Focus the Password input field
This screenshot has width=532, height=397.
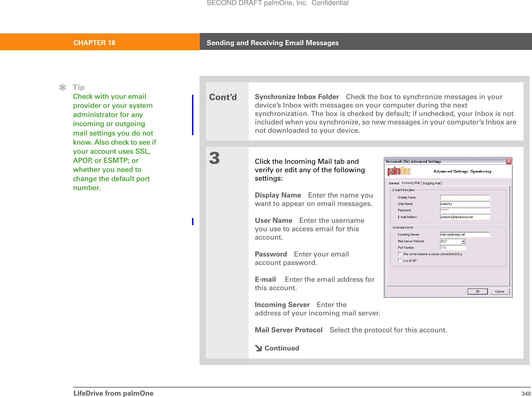point(465,210)
